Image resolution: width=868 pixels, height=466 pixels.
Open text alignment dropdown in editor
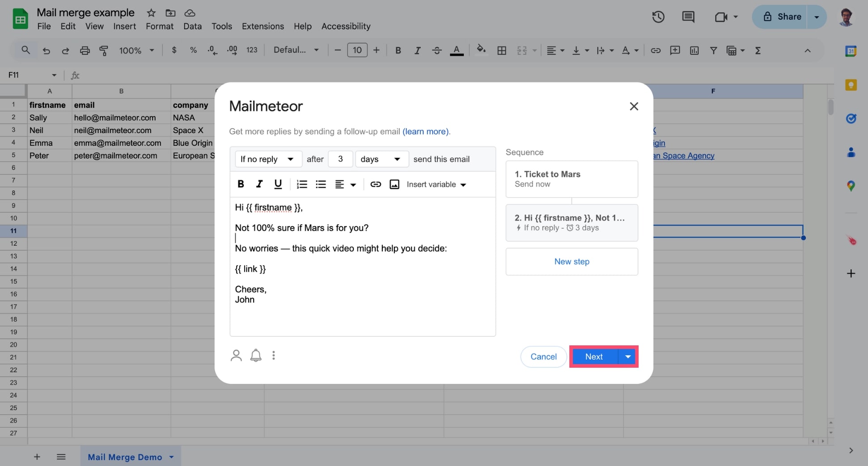point(346,184)
